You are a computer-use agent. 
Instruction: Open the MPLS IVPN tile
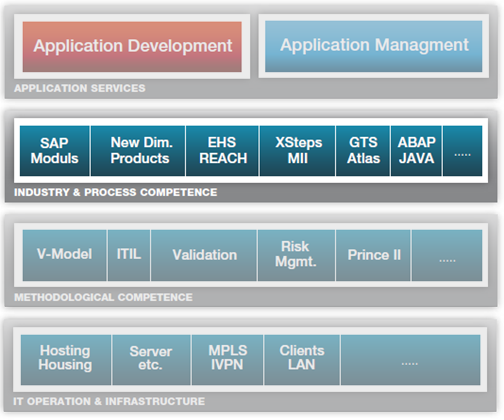[x=227, y=360]
